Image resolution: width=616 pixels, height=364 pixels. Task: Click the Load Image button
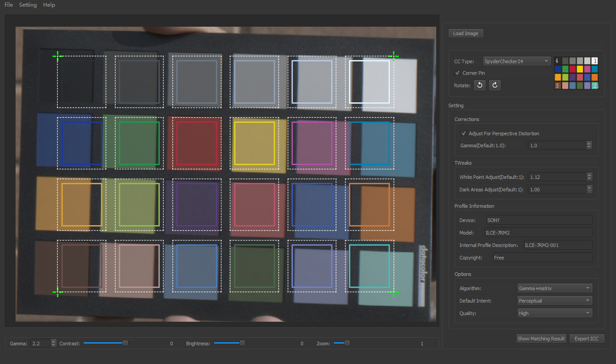point(466,33)
